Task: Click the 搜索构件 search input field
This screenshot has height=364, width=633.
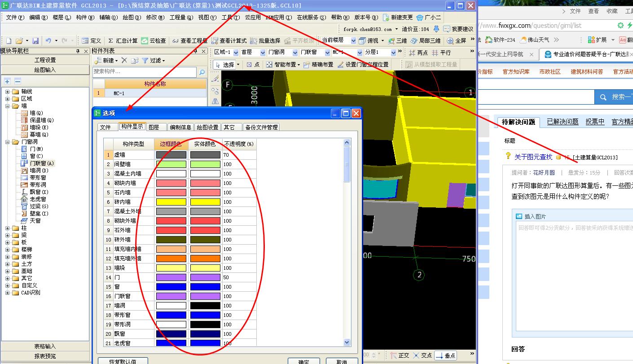Action: coord(145,72)
